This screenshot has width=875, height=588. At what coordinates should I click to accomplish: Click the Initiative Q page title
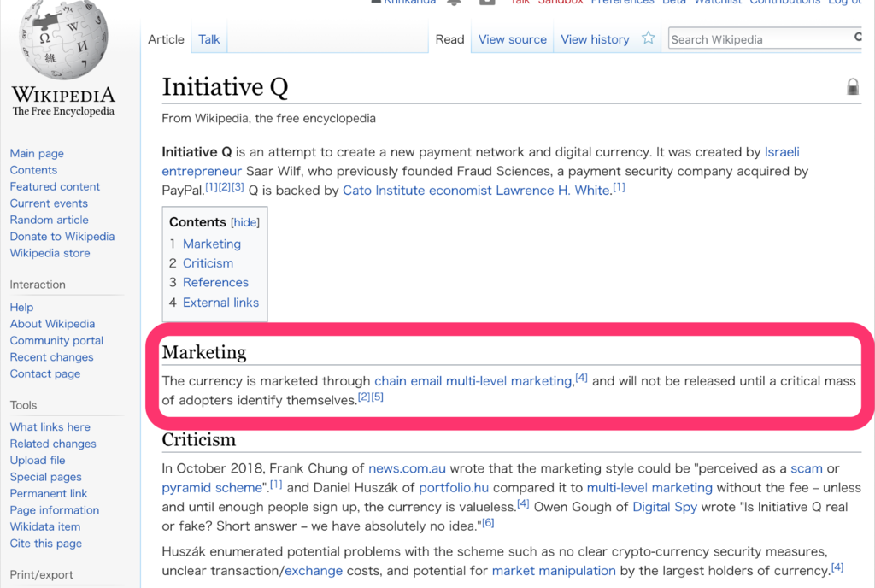click(225, 87)
